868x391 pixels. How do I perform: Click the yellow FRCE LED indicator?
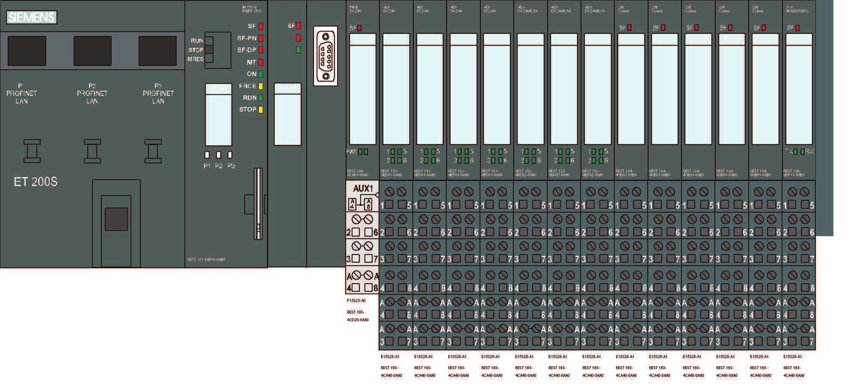click(261, 86)
